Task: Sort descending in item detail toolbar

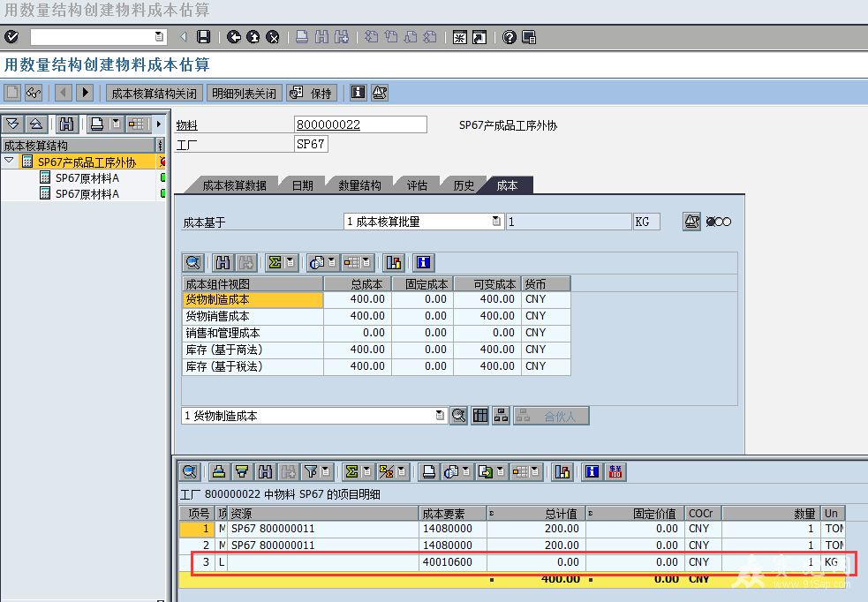Action: click(x=242, y=471)
